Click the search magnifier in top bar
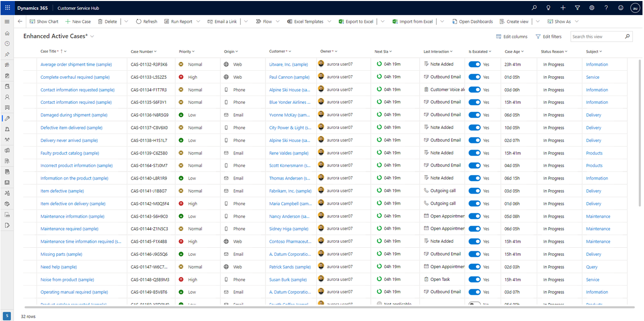 [534, 8]
